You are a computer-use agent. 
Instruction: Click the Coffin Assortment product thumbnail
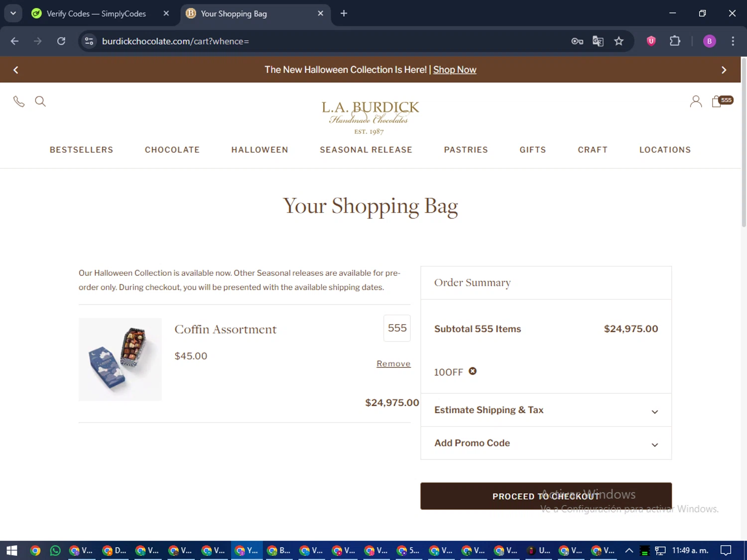click(120, 359)
